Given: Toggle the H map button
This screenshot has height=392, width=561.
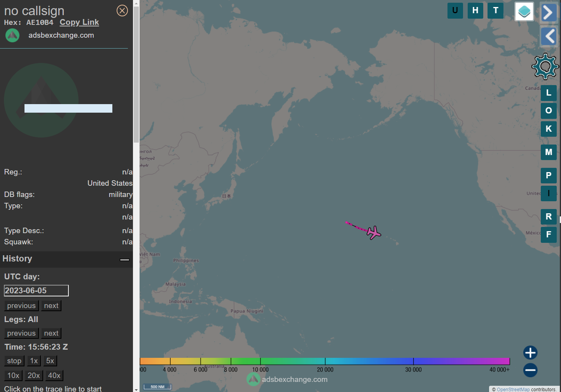Looking at the screenshot, I should [x=475, y=10].
